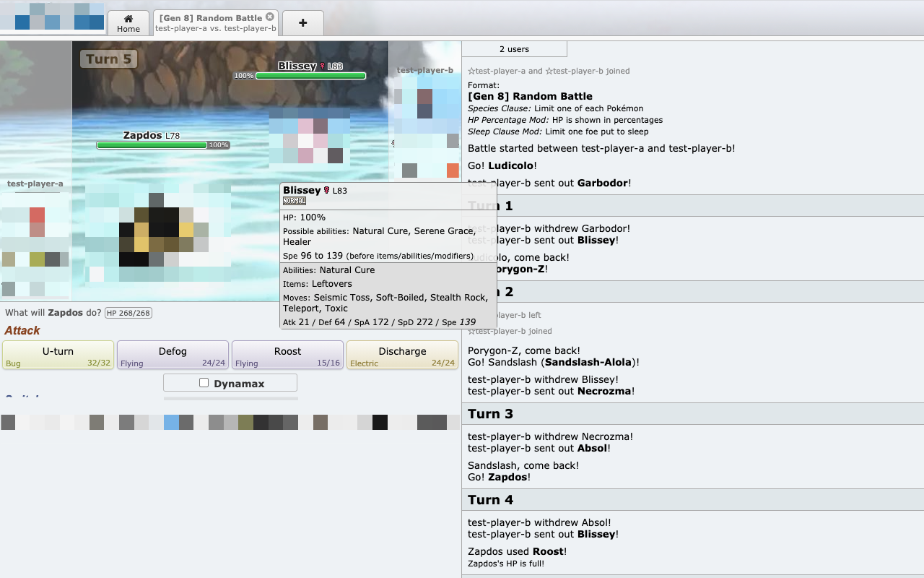Click the 2 users button
This screenshot has width=924, height=578.
coord(514,48)
